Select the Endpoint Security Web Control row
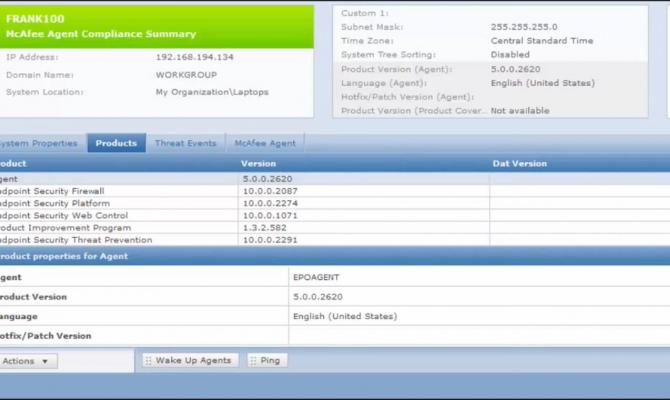Screen dimensions: 670x400 tap(335, 215)
